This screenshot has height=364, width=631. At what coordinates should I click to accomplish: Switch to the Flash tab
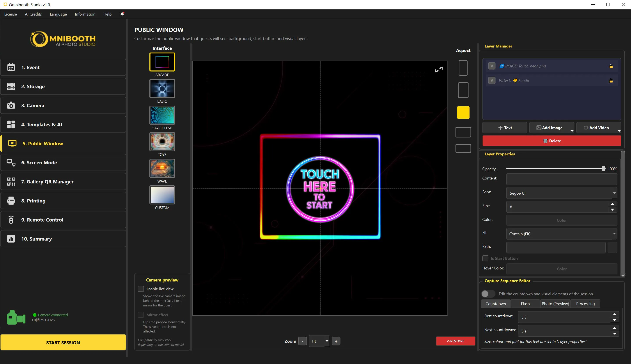click(525, 304)
